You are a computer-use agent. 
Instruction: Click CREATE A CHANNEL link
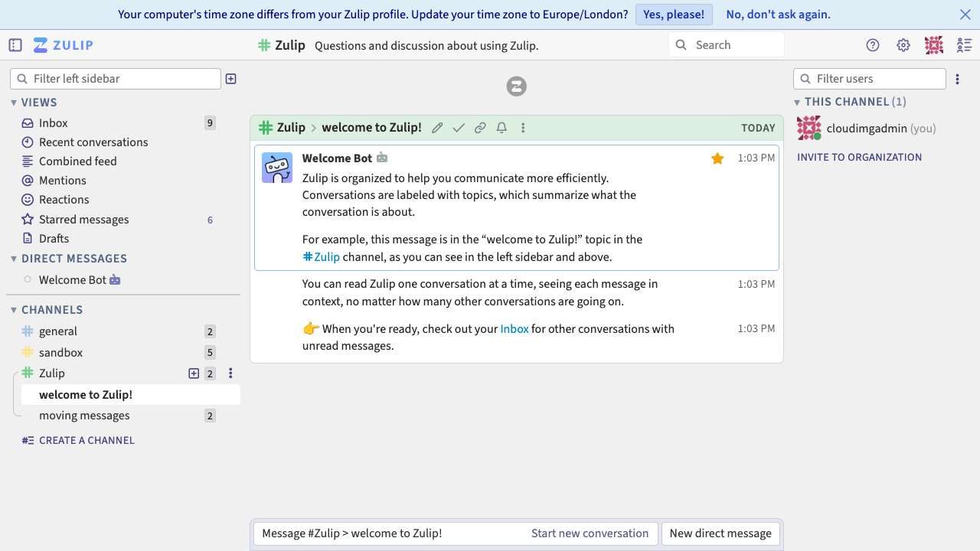(x=78, y=441)
